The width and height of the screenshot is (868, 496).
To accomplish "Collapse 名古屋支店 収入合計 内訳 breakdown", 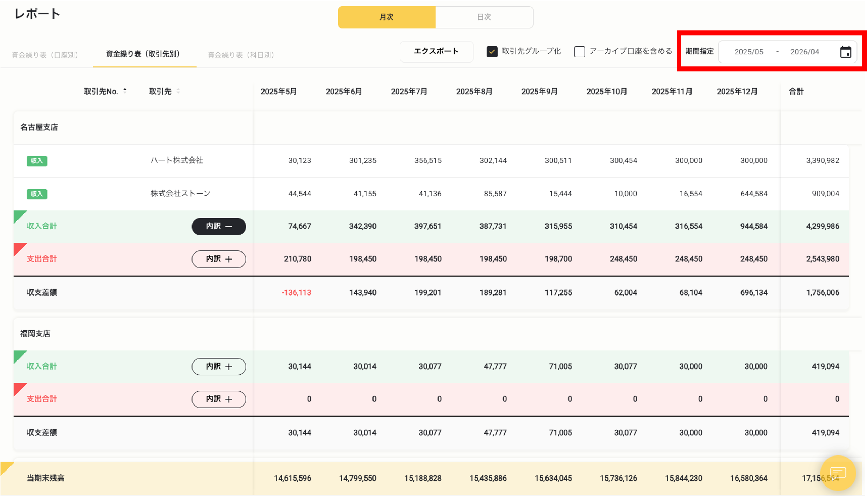I will coord(219,226).
